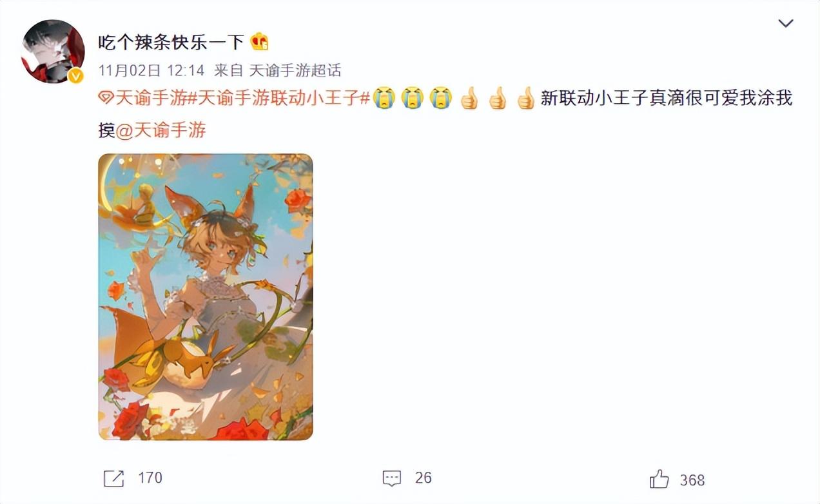Open username 吃个辣条快乐一下 profile

tap(171, 42)
